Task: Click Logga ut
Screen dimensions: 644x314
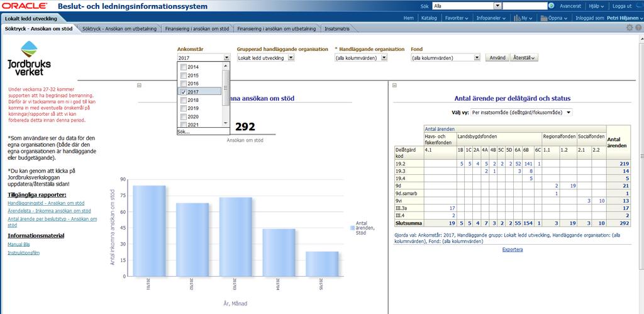Action: coord(622,6)
